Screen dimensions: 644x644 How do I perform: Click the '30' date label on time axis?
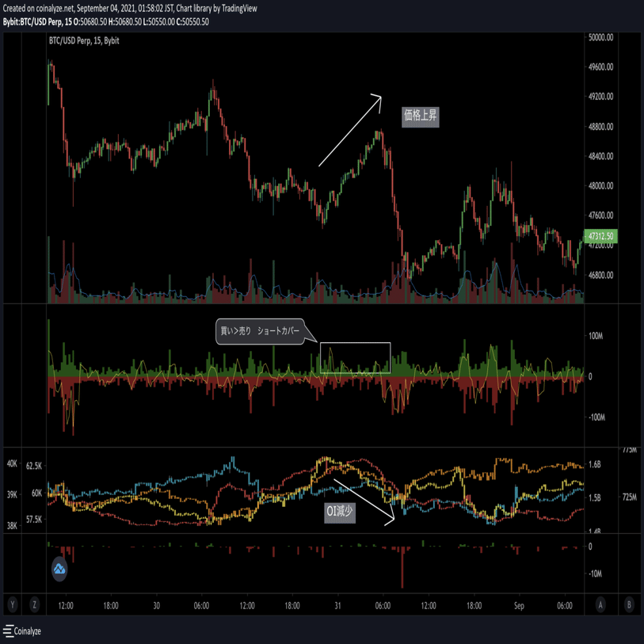[x=156, y=606]
